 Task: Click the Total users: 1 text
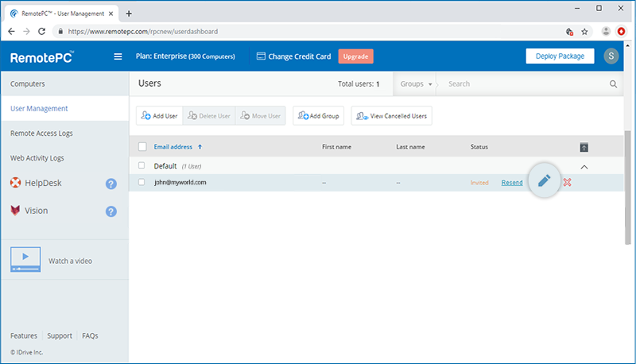[359, 84]
